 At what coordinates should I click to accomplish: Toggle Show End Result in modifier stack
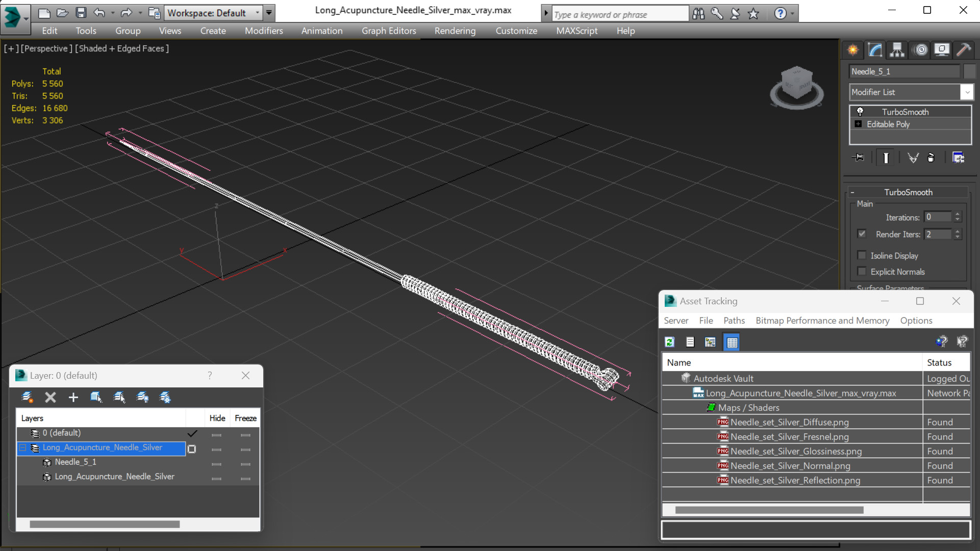point(886,158)
